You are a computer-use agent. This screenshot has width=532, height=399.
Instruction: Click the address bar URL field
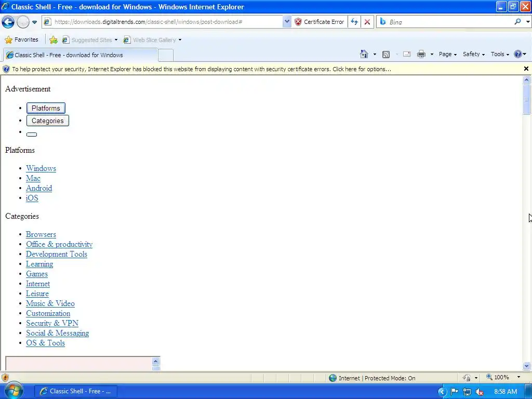(163, 22)
